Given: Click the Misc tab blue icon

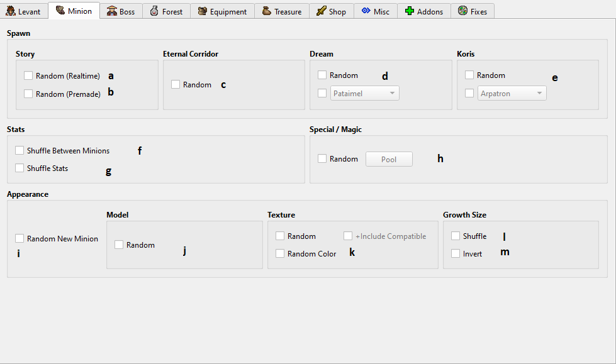Looking at the screenshot, I should 366,11.
